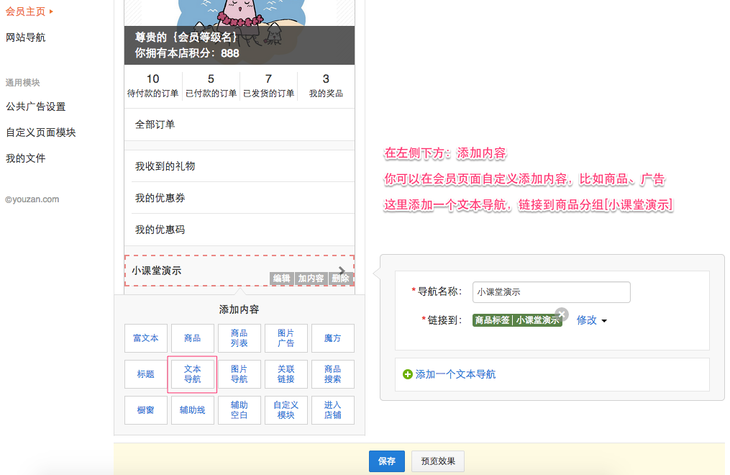Add a 富文本 content module
730x475 pixels.
146,338
